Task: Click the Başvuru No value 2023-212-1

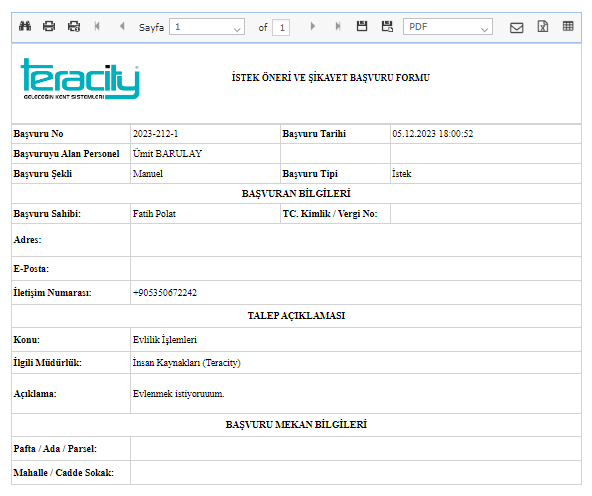Action: point(155,134)
